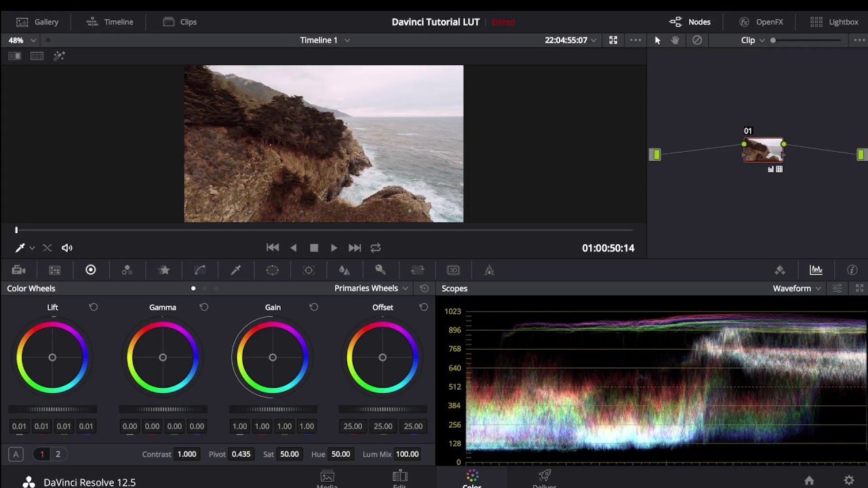Image resolution: width=868 pixels, height=488 pixels.
Task: Select the Qualifier eyedropper tool
Action: click(x=236, y=270)
